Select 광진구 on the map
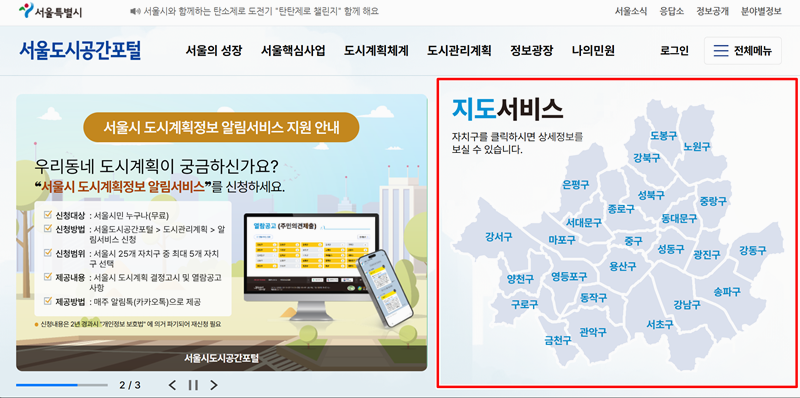 point(707,255)
